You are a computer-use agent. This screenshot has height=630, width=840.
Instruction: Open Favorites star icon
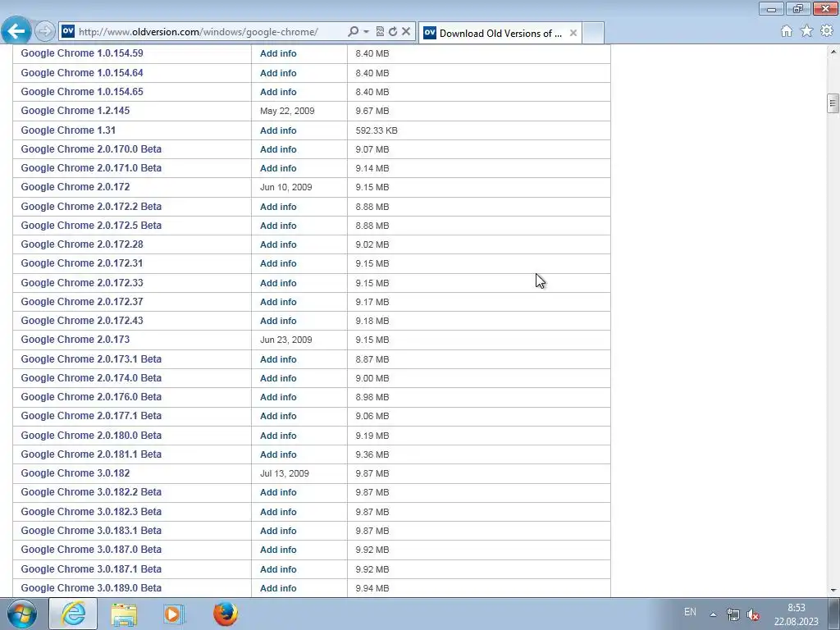click(x=807, y=31)
